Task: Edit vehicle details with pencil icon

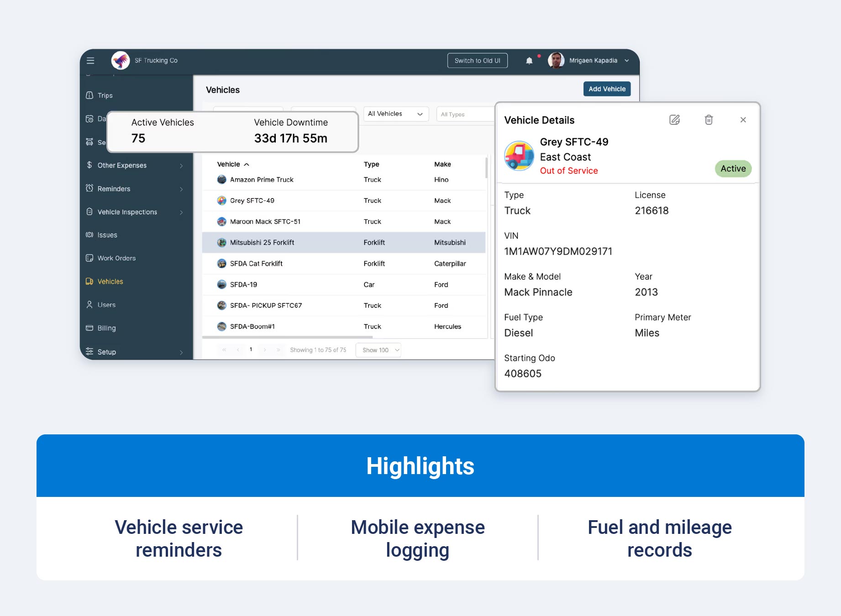Action: pos(674,120)
